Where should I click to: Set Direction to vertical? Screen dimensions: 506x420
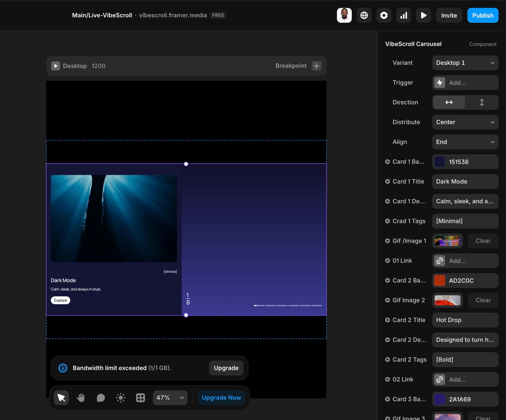[x=482, y=102]
